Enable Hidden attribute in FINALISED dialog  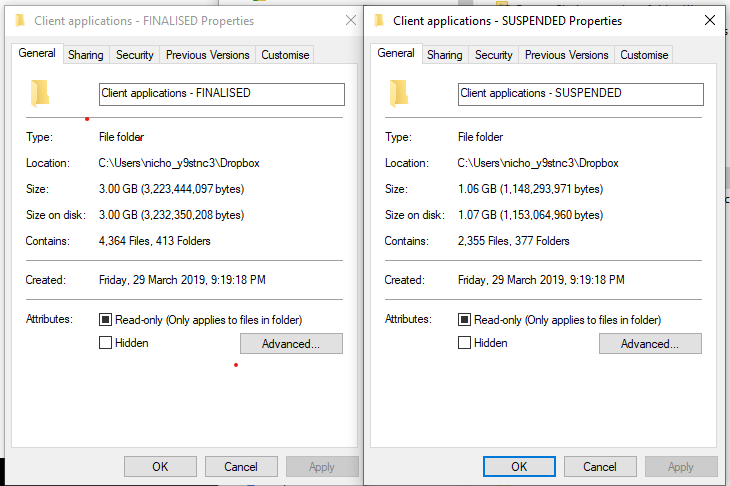[x=106, y=343]
